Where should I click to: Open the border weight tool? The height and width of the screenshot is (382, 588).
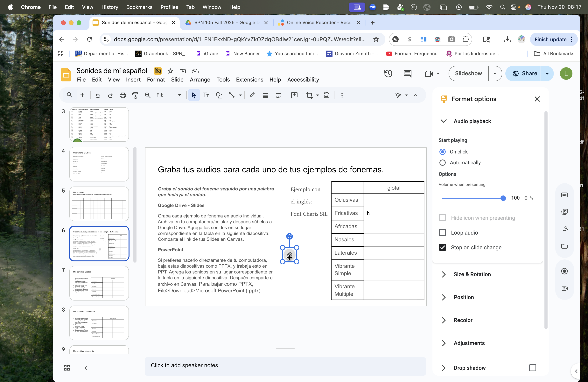(x=265, y=95)
